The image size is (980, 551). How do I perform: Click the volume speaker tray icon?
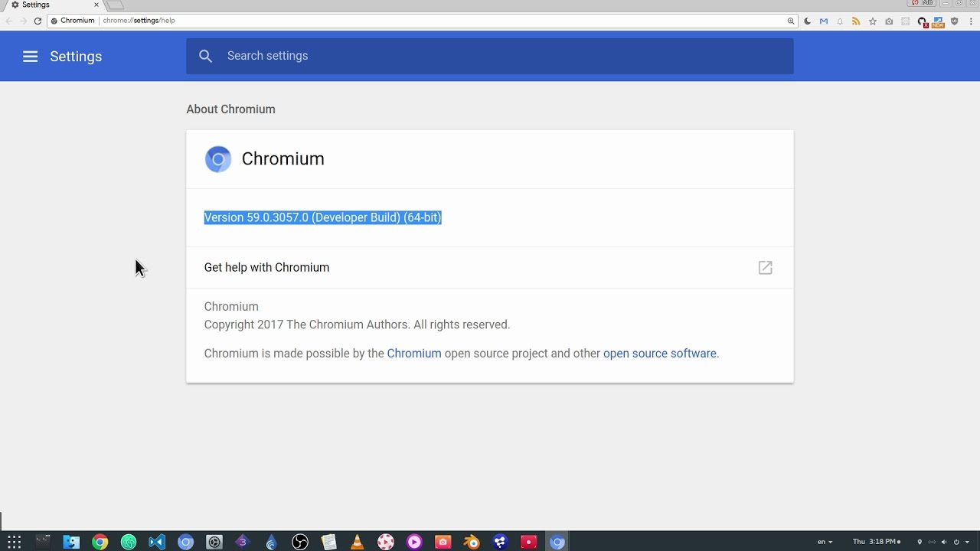943,542
